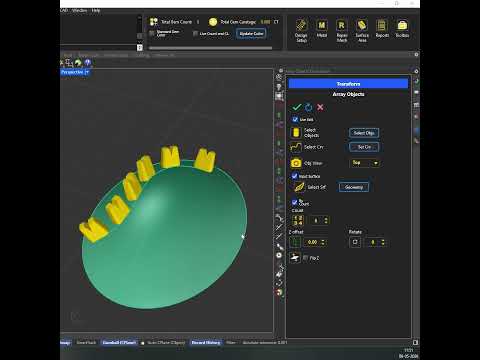480x360 pixels.
Task: Click the Select Srf surface icon
Action: point(300,187)
